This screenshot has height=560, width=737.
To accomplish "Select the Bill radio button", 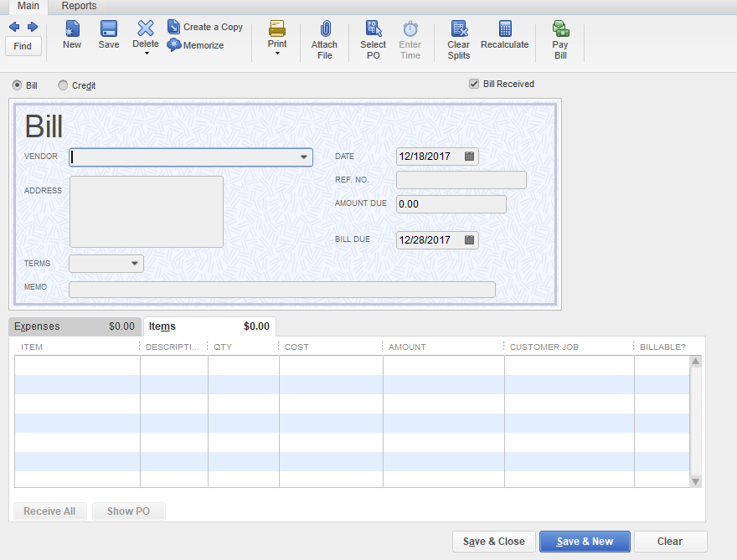I will [17, 85].
